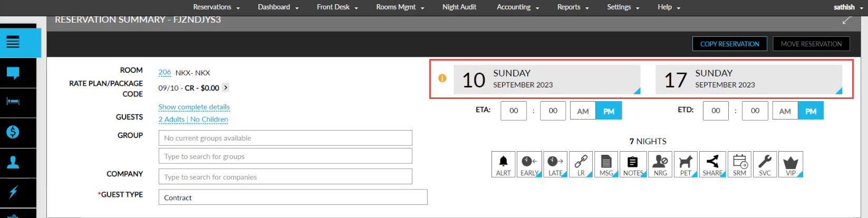Open the Dashboard menu

278,7
